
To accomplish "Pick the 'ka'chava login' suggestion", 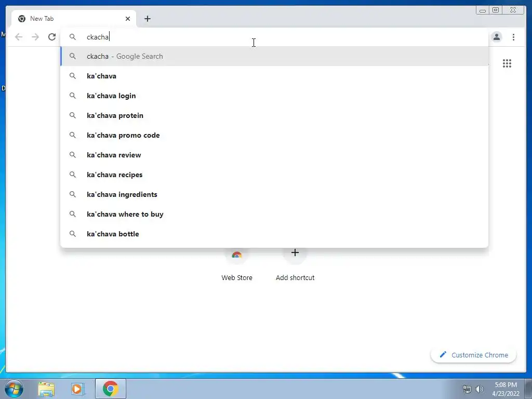I will (274, 96).
